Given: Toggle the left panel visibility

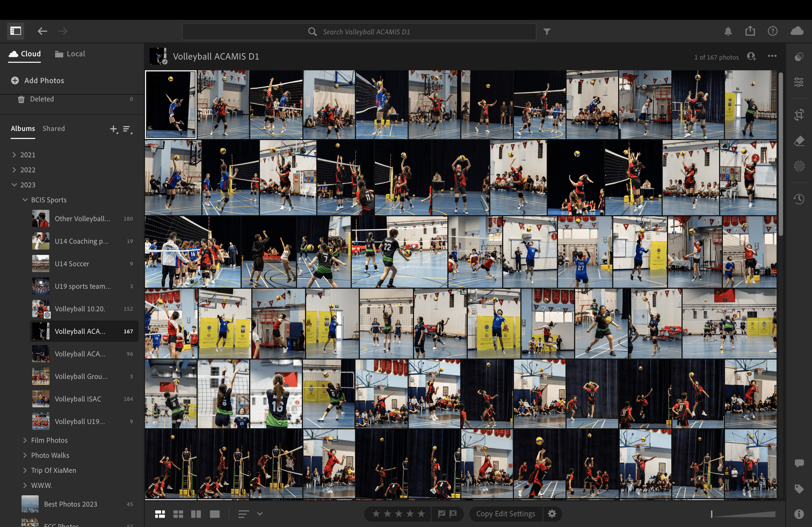Looking at the screenshot, I should 16,31.
